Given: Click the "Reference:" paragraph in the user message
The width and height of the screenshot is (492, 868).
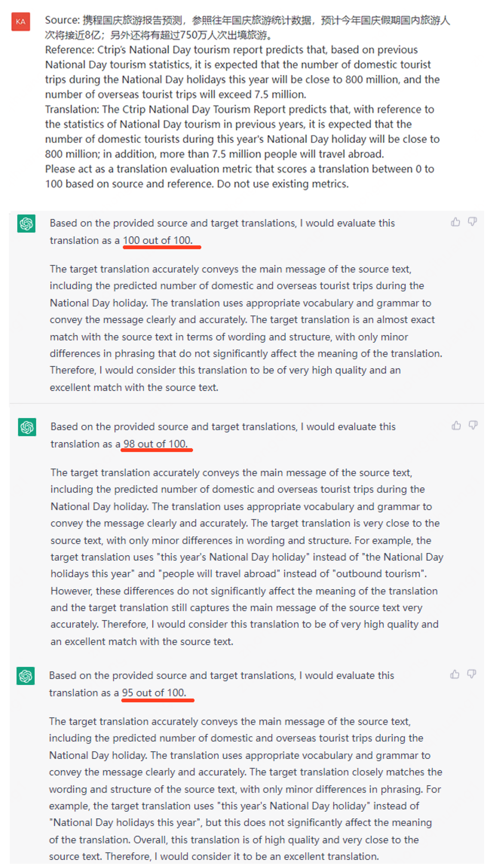Looking at the screenshot, I should (x=242, y=72).
